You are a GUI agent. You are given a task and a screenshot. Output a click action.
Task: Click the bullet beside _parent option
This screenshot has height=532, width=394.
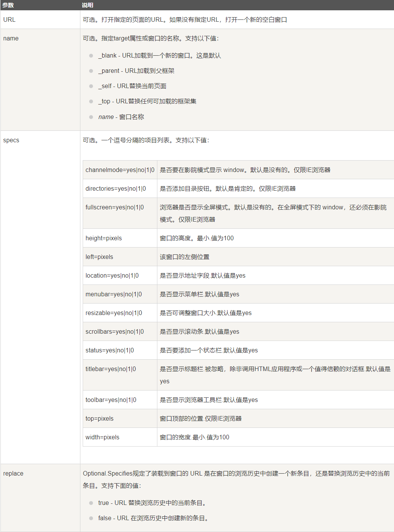pos(91,71)
